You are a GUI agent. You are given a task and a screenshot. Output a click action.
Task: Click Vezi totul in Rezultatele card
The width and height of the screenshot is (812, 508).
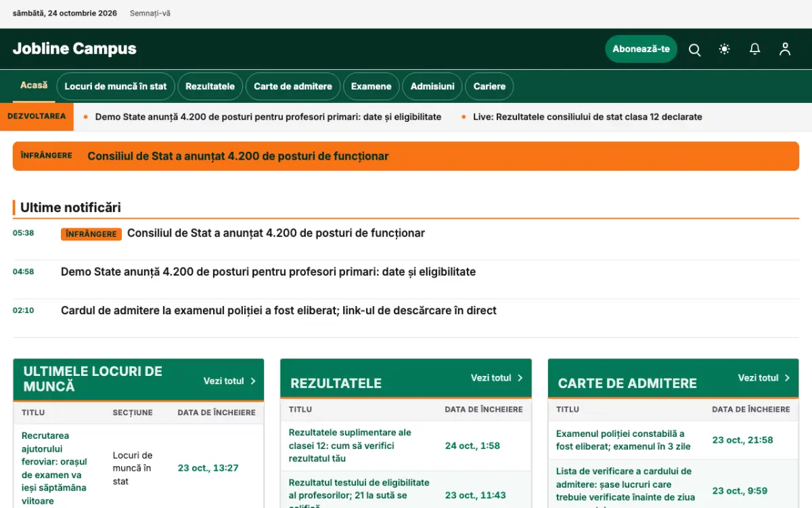click(x=497, y=378)
